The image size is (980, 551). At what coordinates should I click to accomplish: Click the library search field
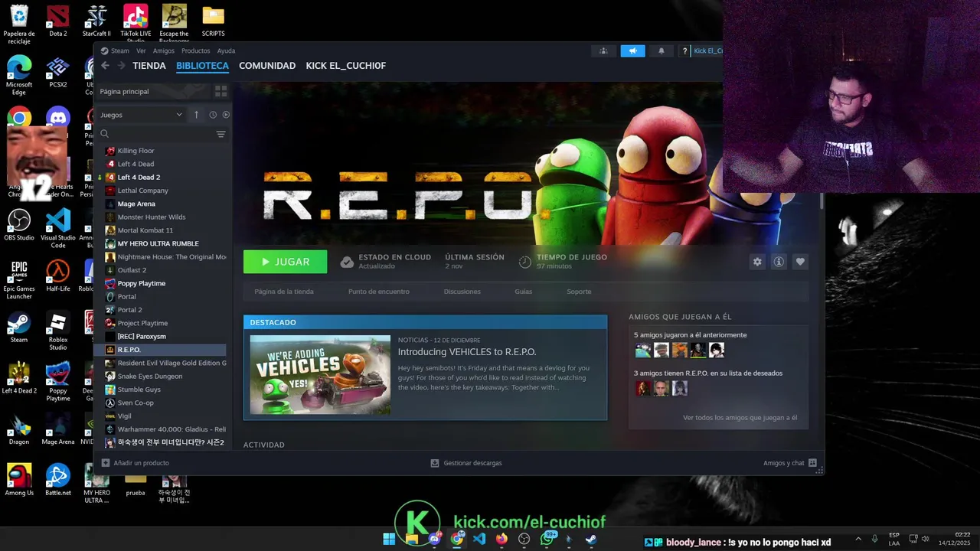click(x=161, y=134)
